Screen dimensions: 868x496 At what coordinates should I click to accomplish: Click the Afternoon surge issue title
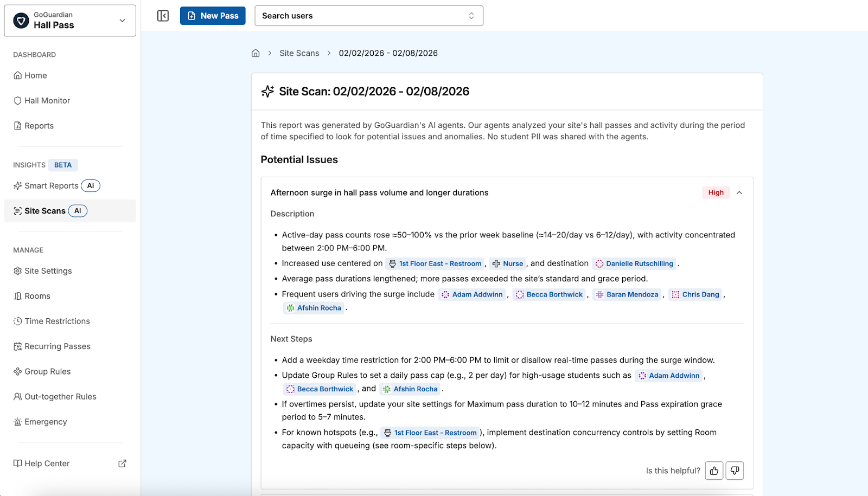[x=379, y=192]
